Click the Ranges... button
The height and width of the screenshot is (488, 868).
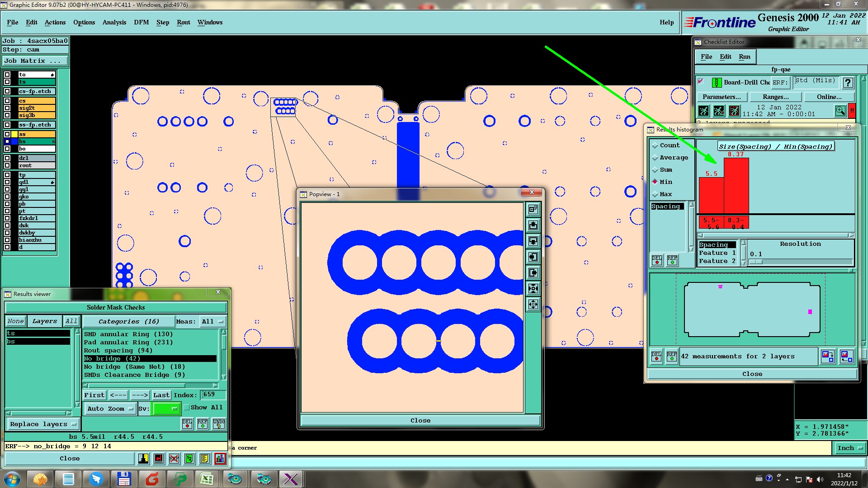775,97
